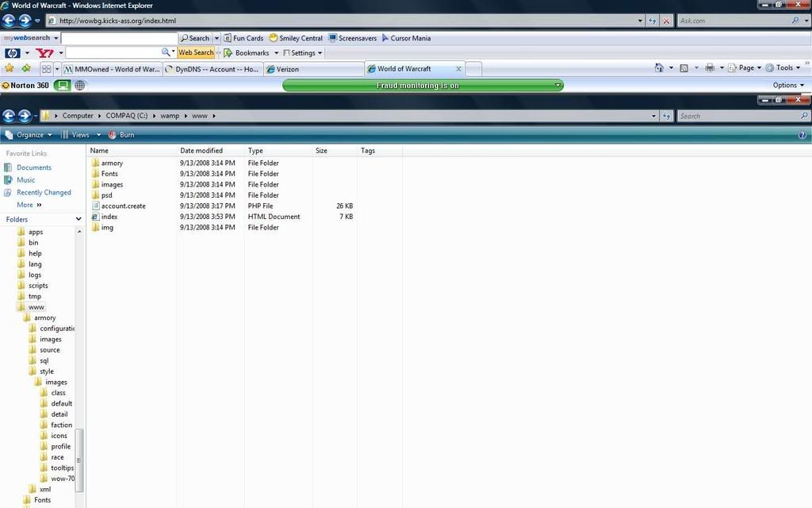Click the Quick Tabs grid icon
This screenshot has height=508, width=812.
[46, 69]
